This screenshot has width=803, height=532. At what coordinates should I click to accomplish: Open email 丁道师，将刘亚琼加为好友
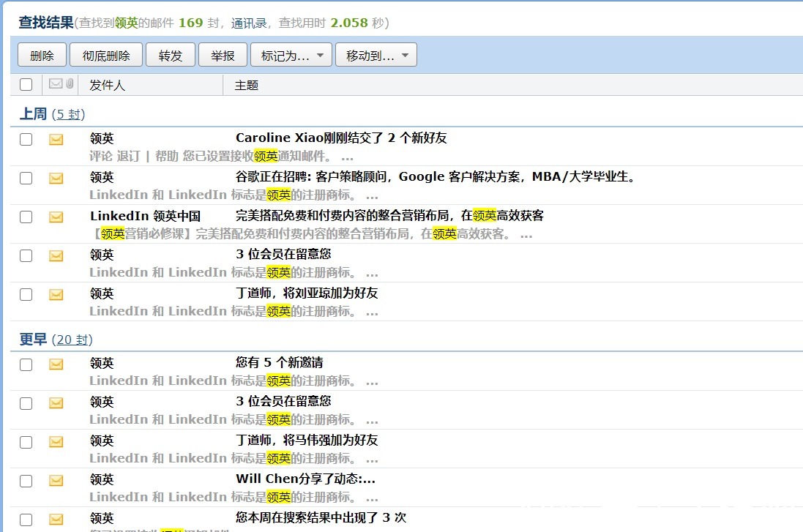[307, 293]
